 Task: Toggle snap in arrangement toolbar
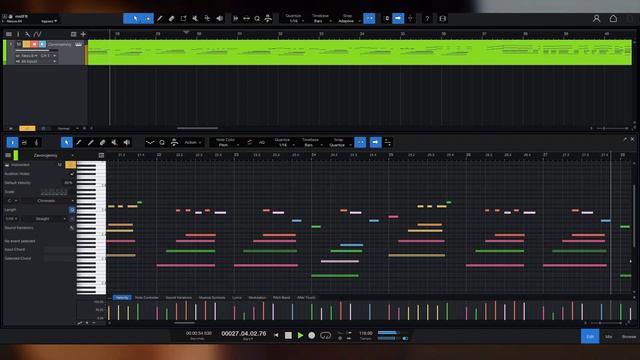pos(369,18)
